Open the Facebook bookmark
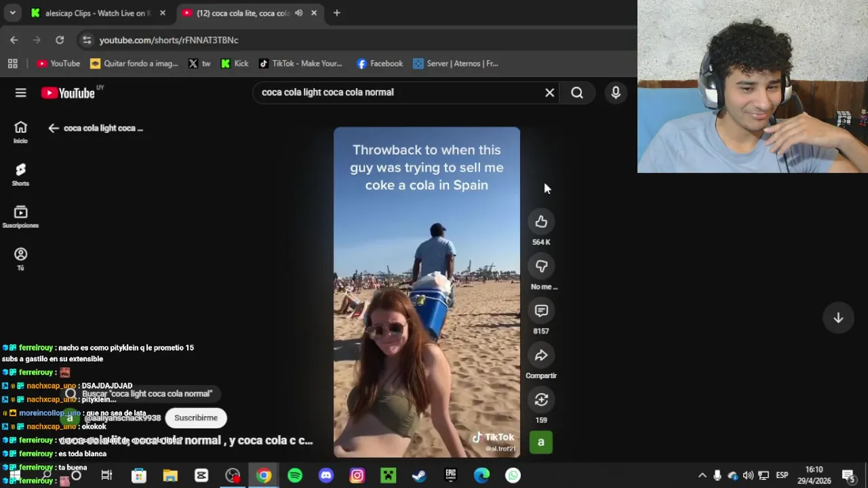 point(380,64)
